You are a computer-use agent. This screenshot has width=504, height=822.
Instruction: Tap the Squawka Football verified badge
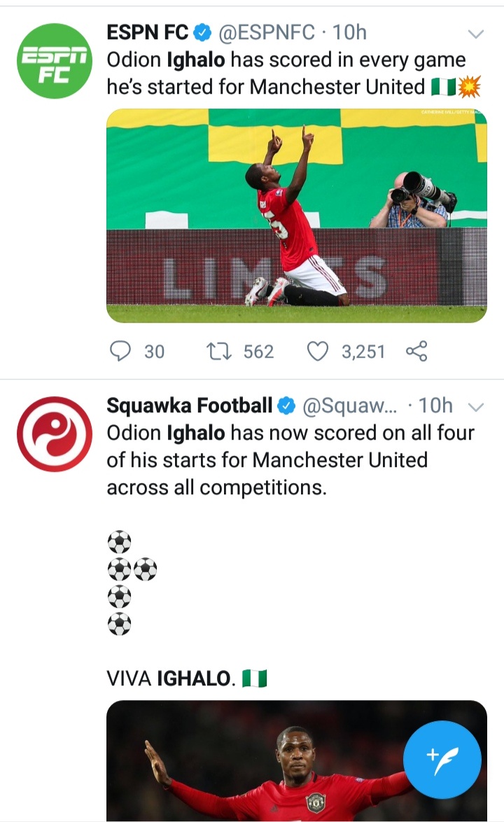tap(286, 405)
